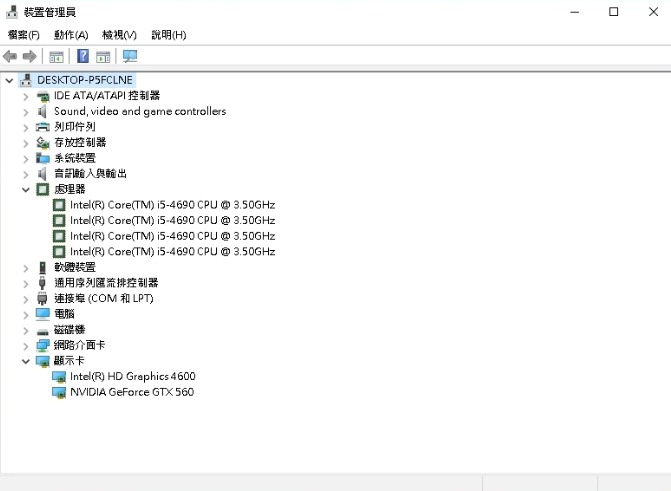Click the Back arrow toolbar icon
The height and width of the screenshot is (491, 671).
(x=10, y=56)
